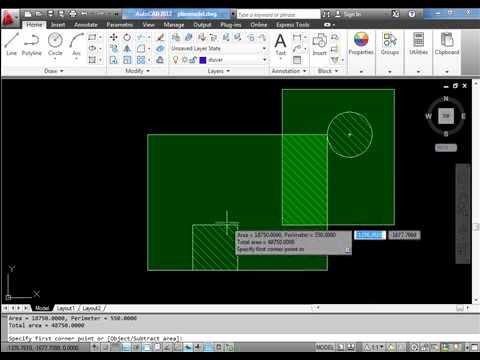
Task: Open the Express Tools ribbon tab
Action: point(293,25)
